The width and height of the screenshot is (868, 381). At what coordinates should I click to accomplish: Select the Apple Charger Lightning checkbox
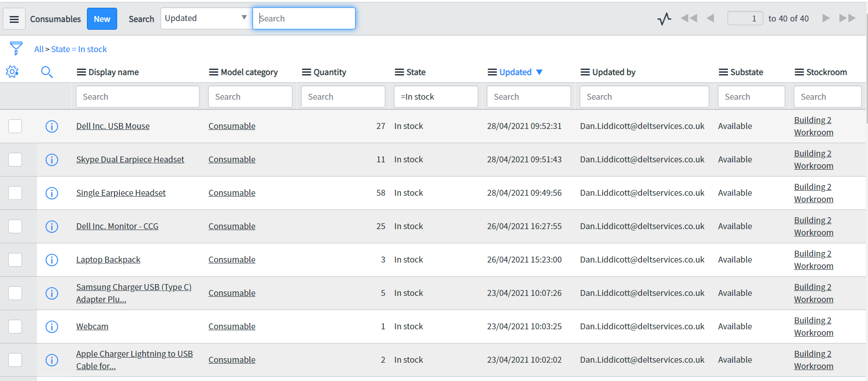coord(15,360)
